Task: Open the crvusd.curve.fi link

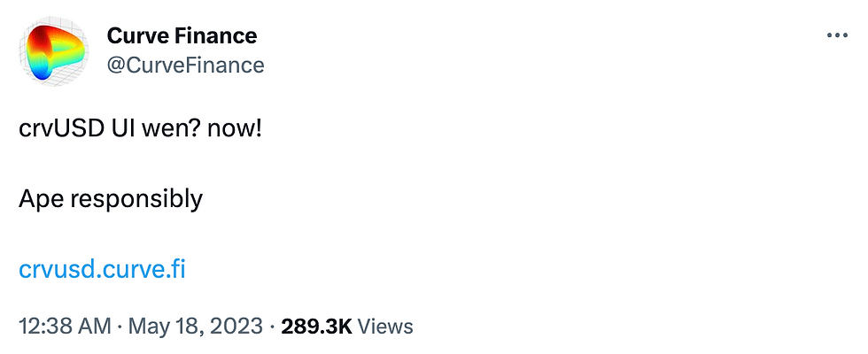Action: coord(102,269)
